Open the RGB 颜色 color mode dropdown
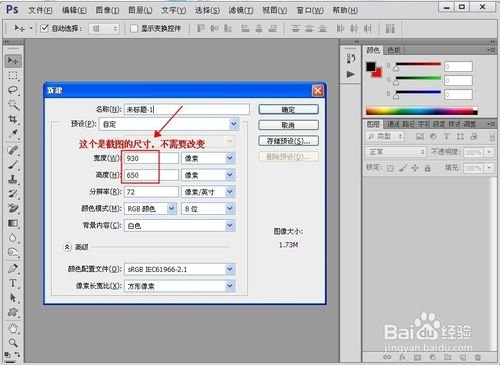The image size is (500, 365). point(150,209)
